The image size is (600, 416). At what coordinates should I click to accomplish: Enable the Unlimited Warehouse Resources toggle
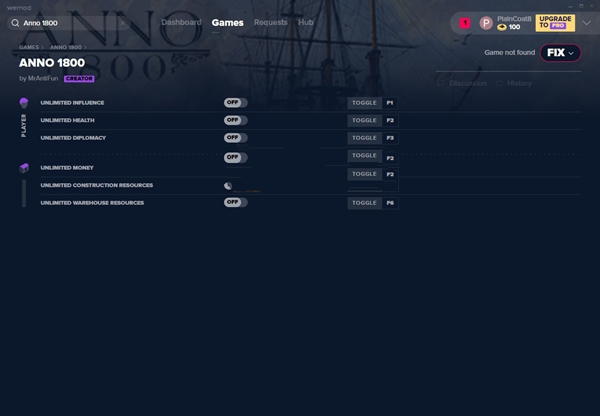[235, 202]
